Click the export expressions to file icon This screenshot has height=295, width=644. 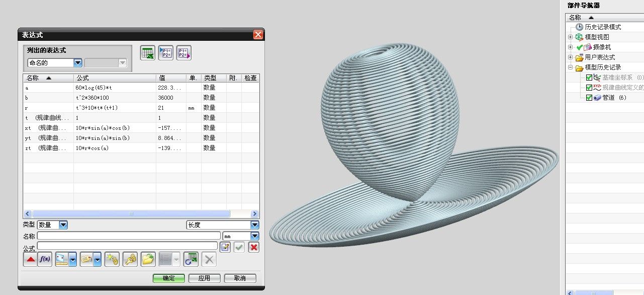click(183, 53)
